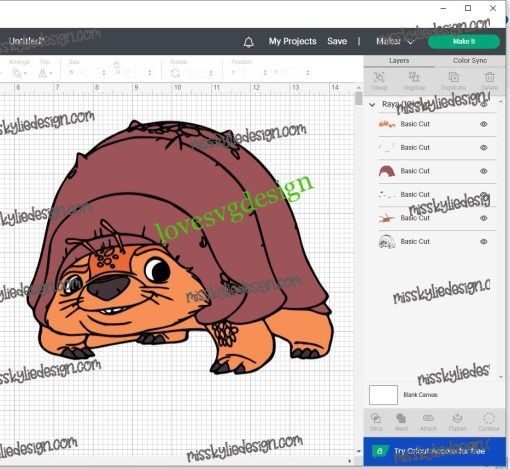
Task: Click the Rotate icon
Action: pyautogui.click(x=175, y=73)
